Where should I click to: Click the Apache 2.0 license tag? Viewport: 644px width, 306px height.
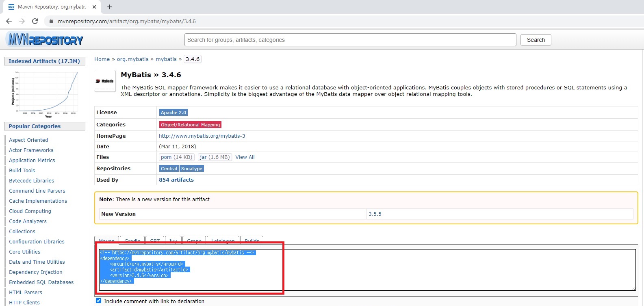pos(173,113)
